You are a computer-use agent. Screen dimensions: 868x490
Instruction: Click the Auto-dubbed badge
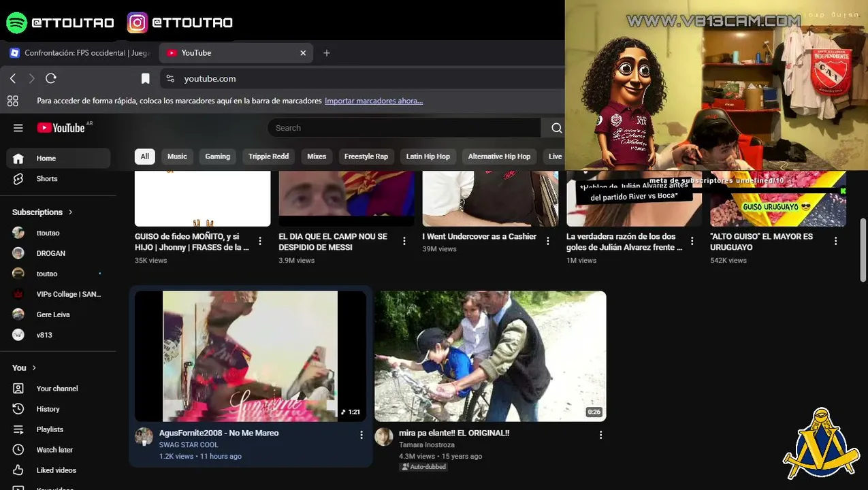coord(423,467)
